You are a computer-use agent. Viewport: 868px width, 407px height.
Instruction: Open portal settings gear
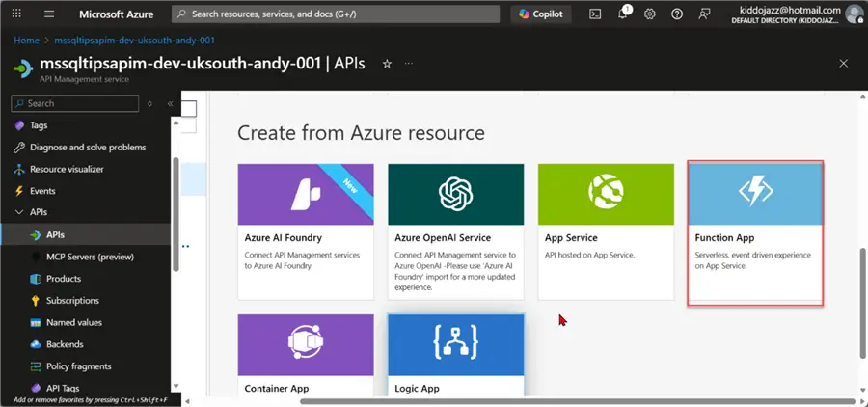650,14
